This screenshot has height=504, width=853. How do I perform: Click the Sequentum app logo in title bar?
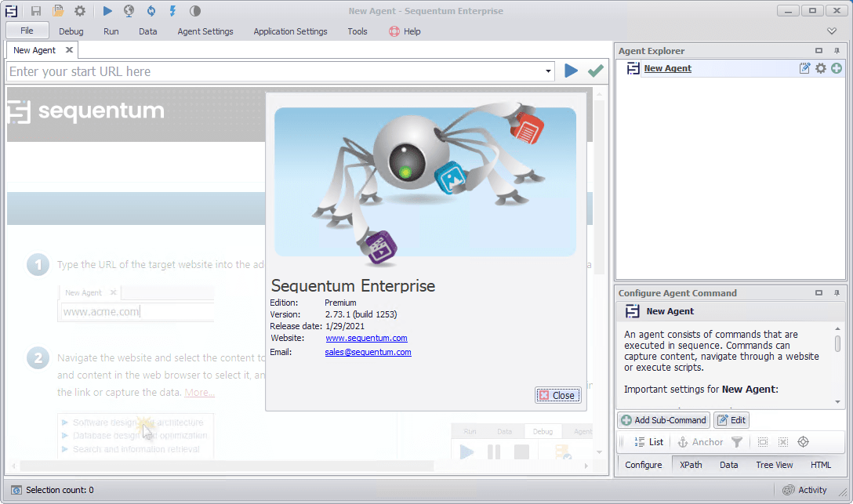[x=11, y=11]
